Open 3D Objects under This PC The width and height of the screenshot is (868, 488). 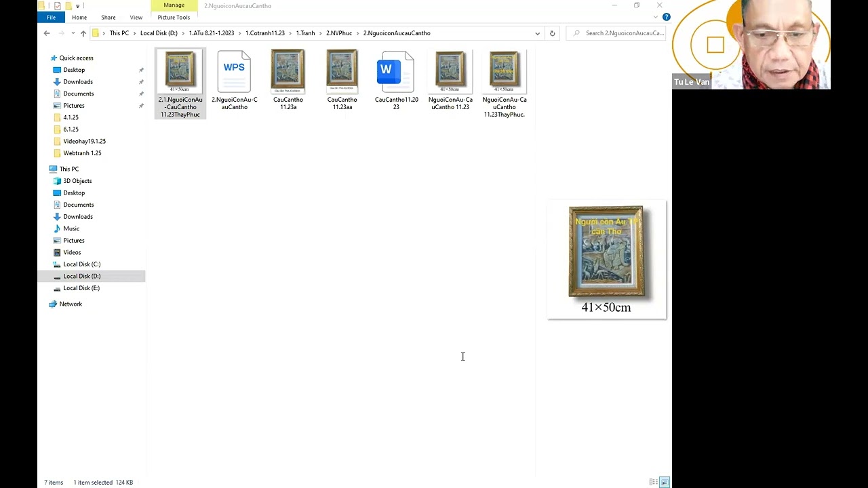coord(77,181)
